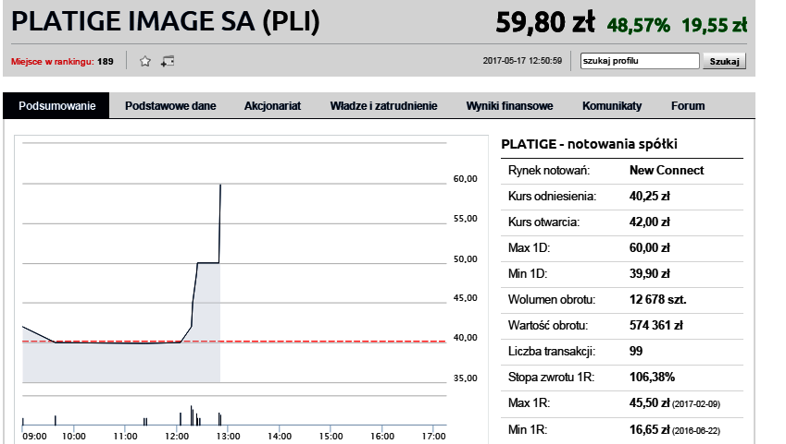This screenshot has width=786, height=444.
Task: Click the 09:00 time axis label
Action: point(35,436)
